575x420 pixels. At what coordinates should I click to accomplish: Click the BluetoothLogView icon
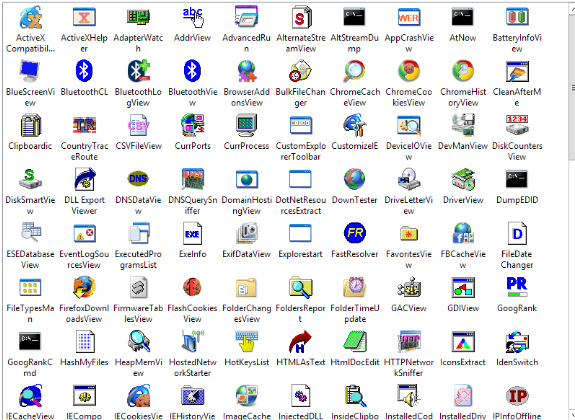click(x=138, y=71)
